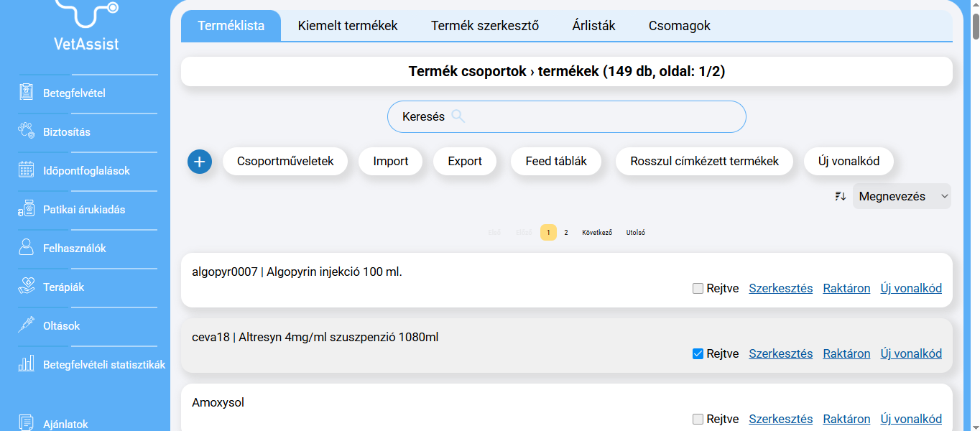Check Rejtve for Algopyrin injekció
980x431 pixels.
[x=698, y=289]
